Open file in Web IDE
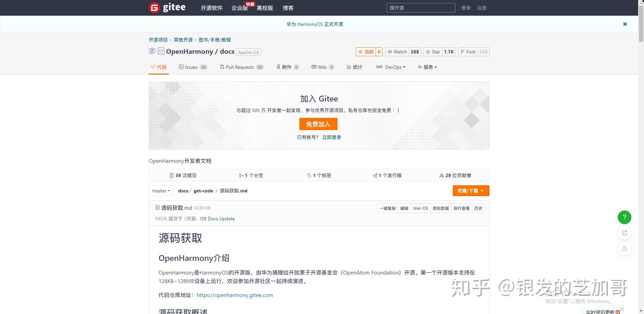 click(420, 208)
